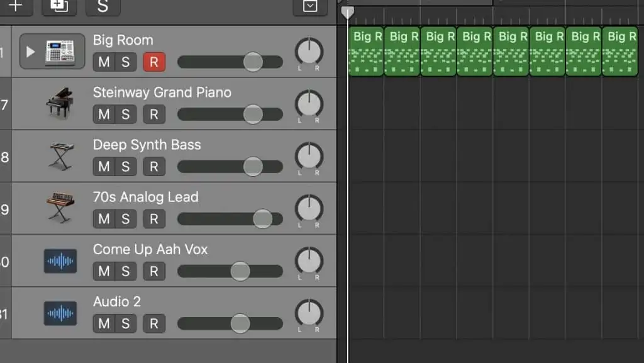This screenshot has width=644, height=363.
Task: Solo the Steinway Grand Piano track
Action: [126, 114]
